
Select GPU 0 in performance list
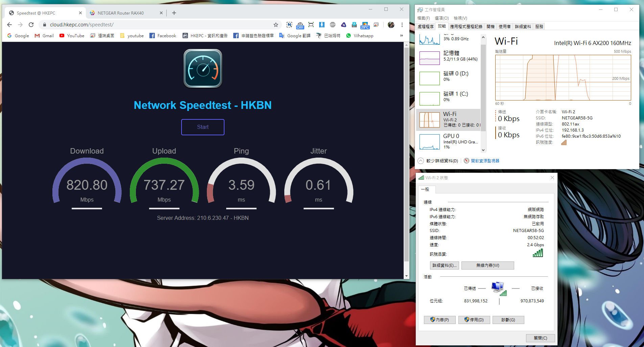(449, 141)
